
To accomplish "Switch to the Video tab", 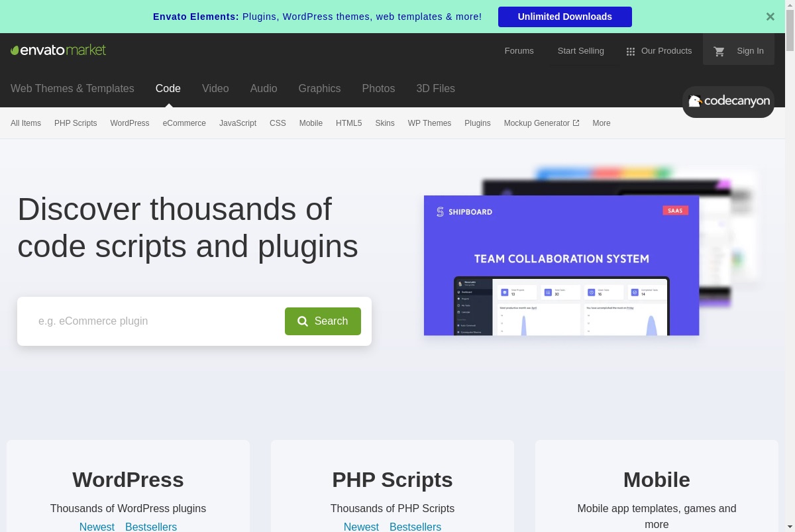I will 215,88.
